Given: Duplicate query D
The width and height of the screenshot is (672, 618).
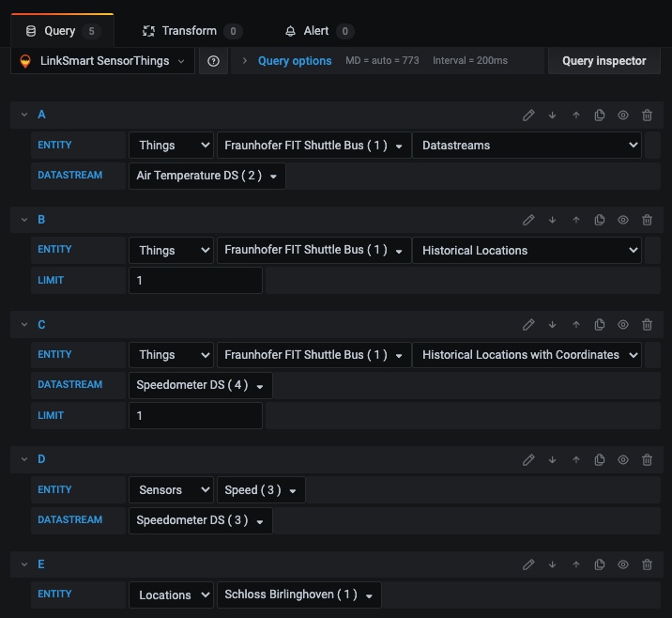Looking at the screenshot, I should click(x=600, y=460).
